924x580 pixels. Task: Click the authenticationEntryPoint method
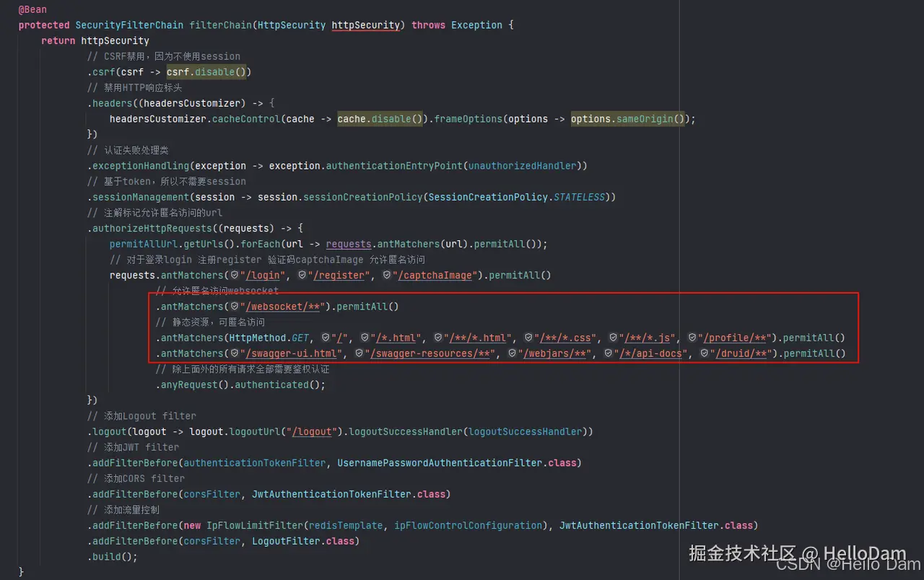(x=394, y=165)
